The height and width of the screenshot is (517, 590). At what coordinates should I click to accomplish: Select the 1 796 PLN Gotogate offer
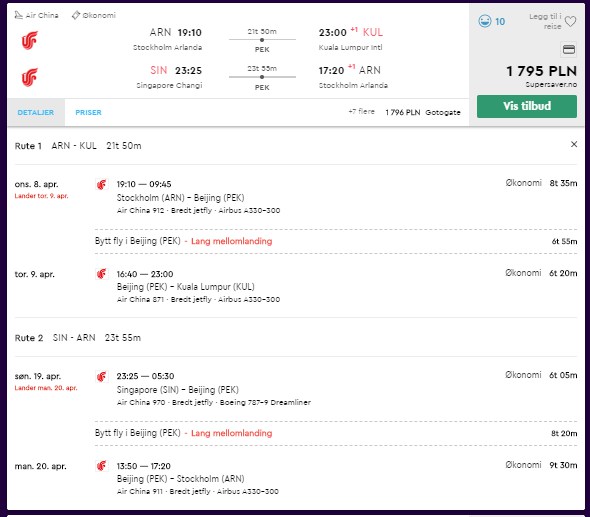point(423,112)
